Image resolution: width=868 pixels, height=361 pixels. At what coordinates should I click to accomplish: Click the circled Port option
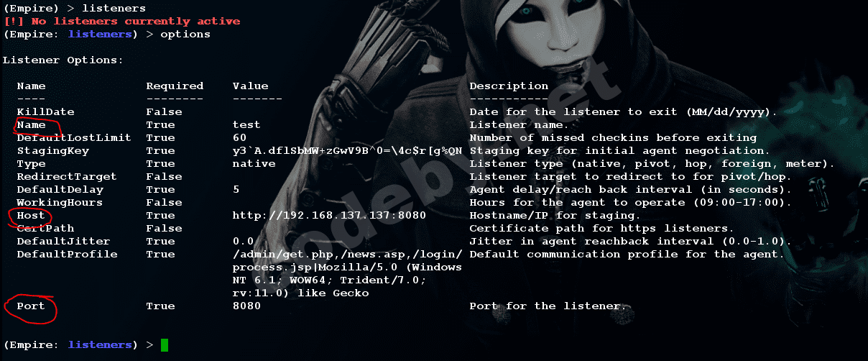31,306
